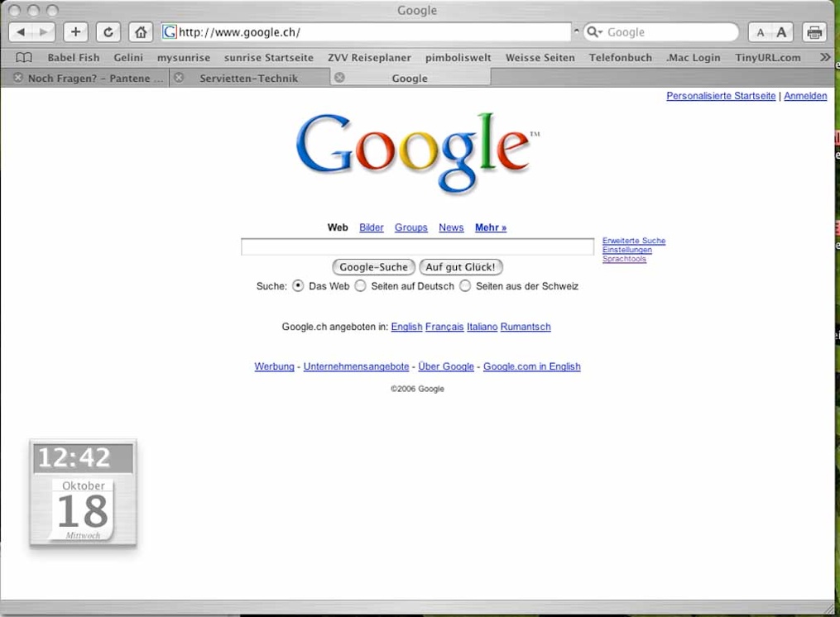Image resolution: width=840 pixels, height=617 pixels.
Task: Open the Bilder search link
Action: pos(372,227)
